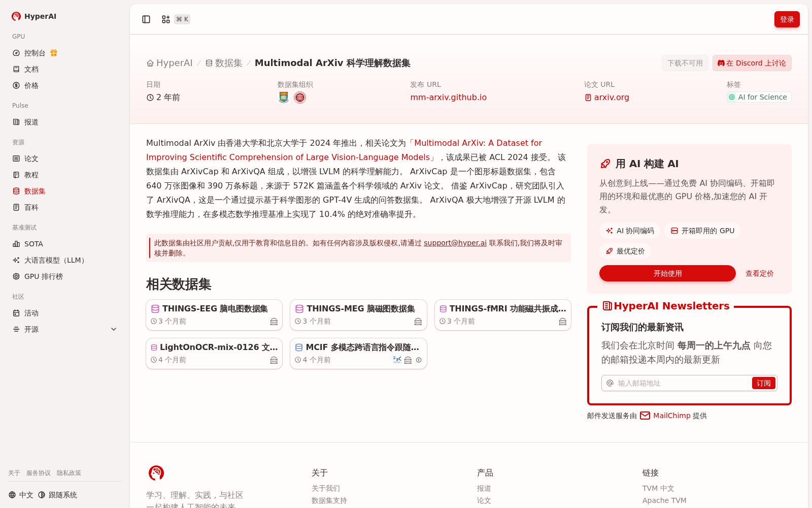This screenshot has width=812, height=508.
Task: Click the footer HyperAI logo
Action: tap(156, 473)
